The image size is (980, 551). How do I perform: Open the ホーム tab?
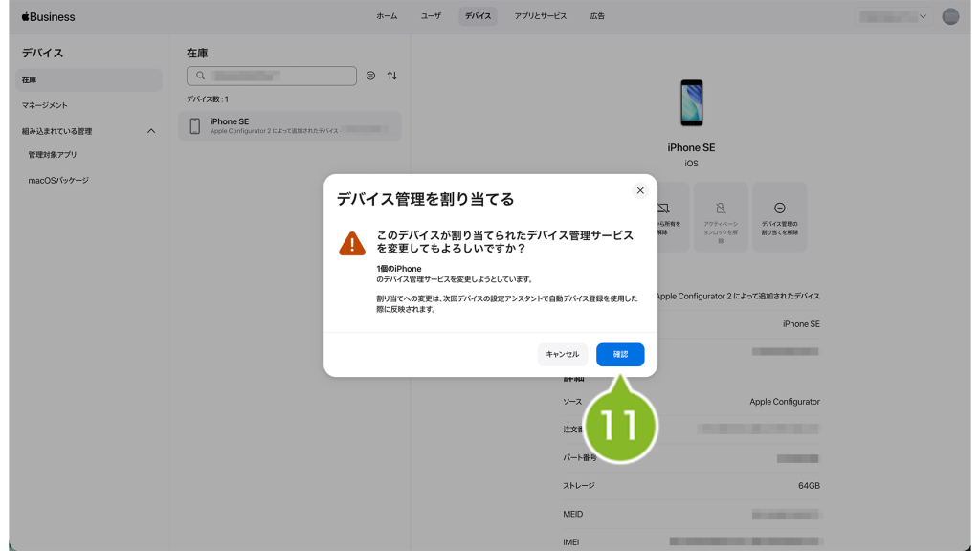tap(387, 16)
